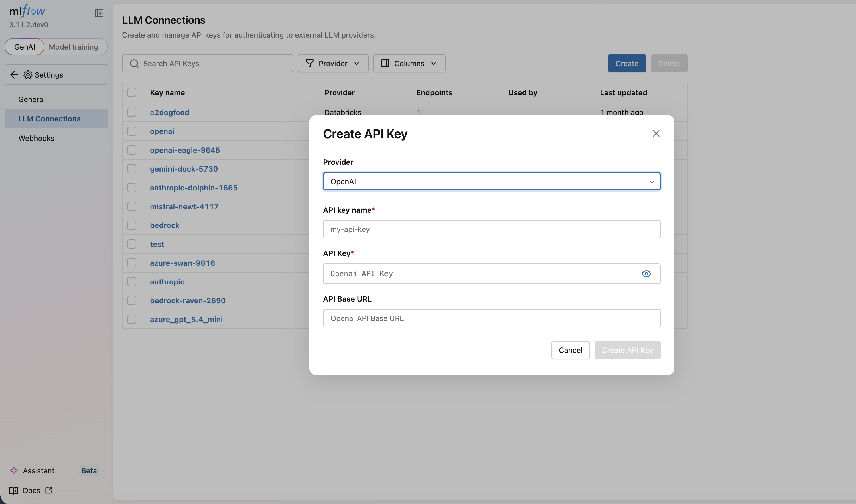Select the gemini-duck-5730 row checkbox
The width and height of the screenshot is (856, 504).
point(132,169)
